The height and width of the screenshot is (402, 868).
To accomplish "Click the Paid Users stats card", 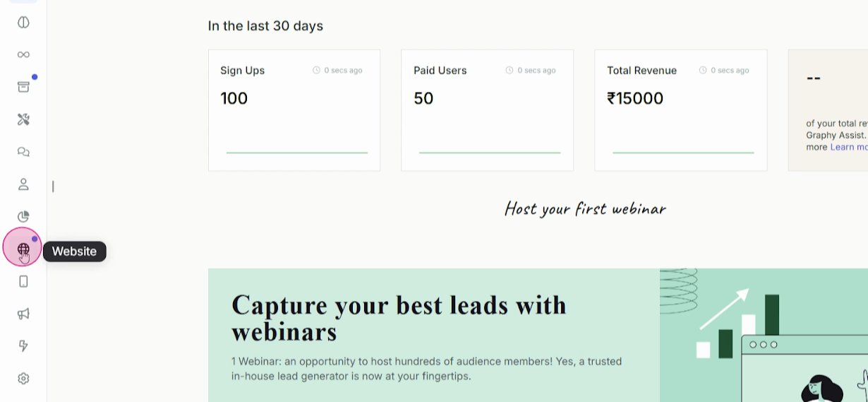I will (487, 110).
